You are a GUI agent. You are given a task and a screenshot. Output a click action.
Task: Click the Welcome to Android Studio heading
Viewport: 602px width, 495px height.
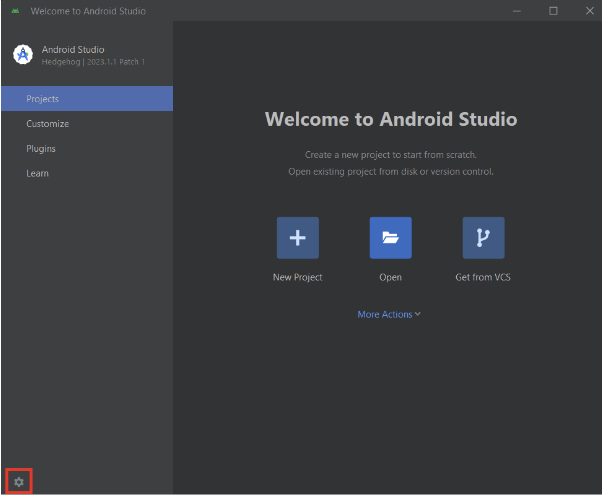[391, 119]
